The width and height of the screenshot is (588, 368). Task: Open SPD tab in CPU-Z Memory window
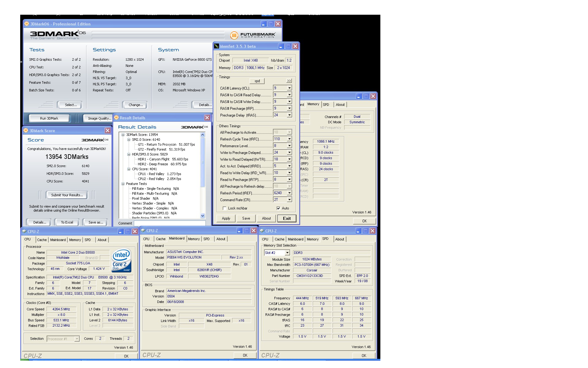coord(326,105)
